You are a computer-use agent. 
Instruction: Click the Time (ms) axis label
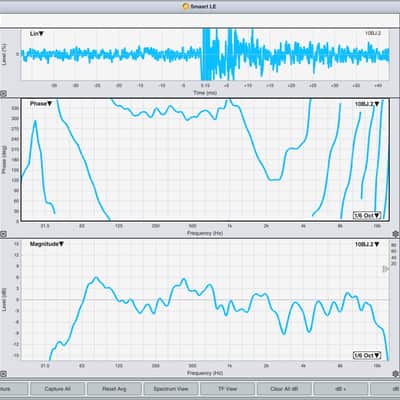click(205, 93)
